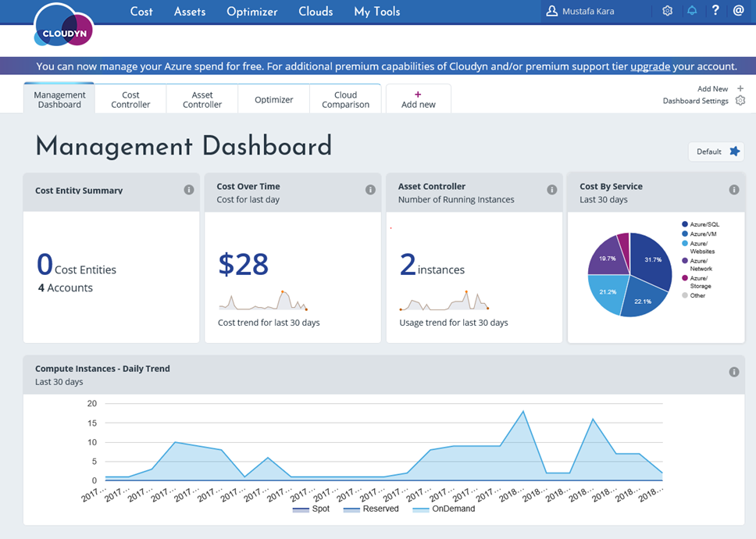Toggle the Spot series in the legend
The image size is (756, 539).
click(311, 509)
